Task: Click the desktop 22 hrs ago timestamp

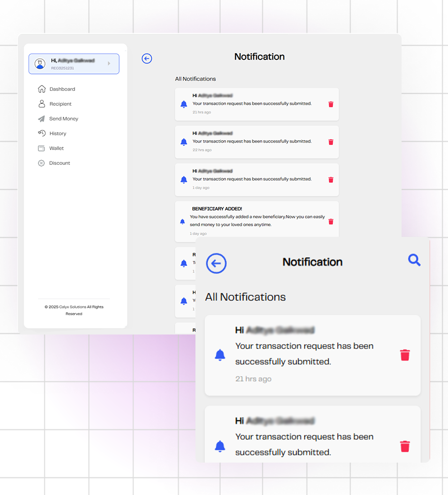Action: click(x=202, y=150)
